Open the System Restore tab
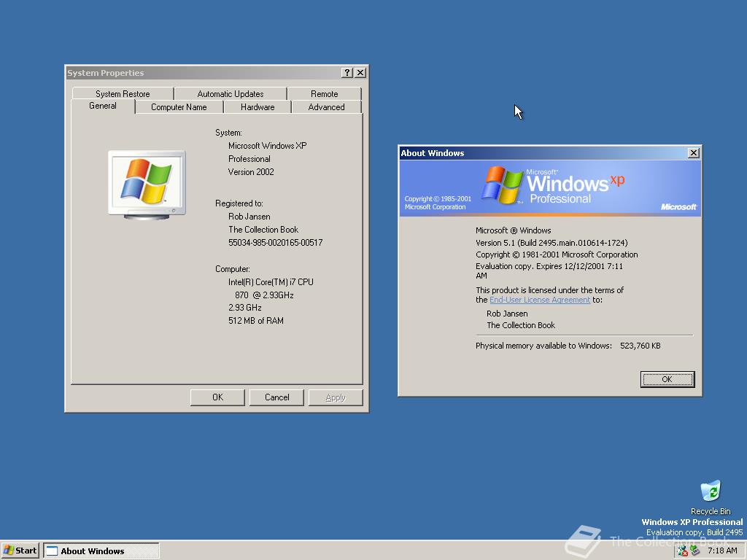 coord(122,93)
